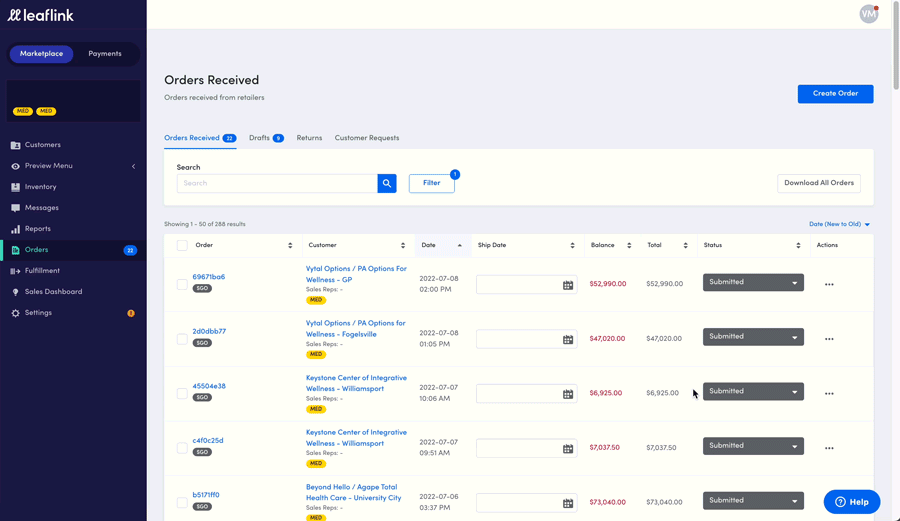Select checkbox for order 69671ba6
The image size is (900, 521).
click(182, 284)
